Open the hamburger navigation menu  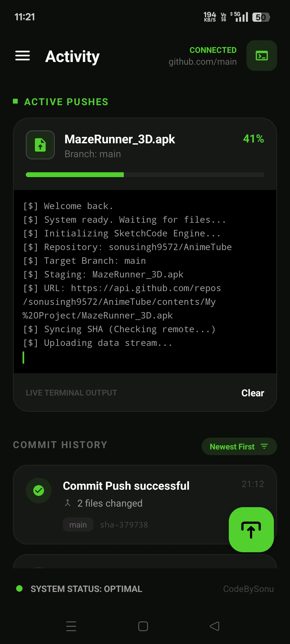[x=23, y=56]
